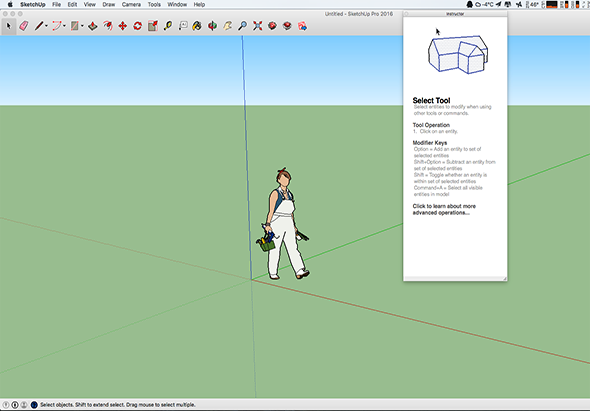Open the SketchUp application menu
The width and height of the screenshot is (590, 411).
[33, 5]
